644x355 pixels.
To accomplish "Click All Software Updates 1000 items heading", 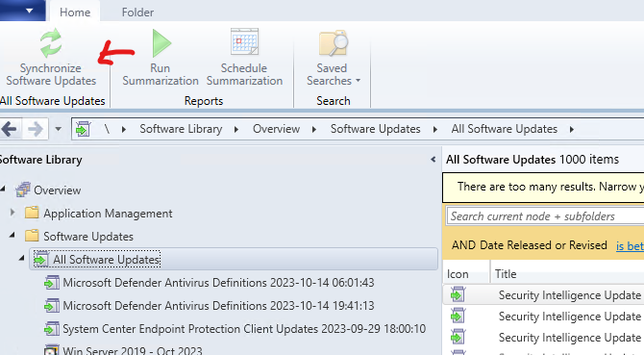I will point(533,160).
